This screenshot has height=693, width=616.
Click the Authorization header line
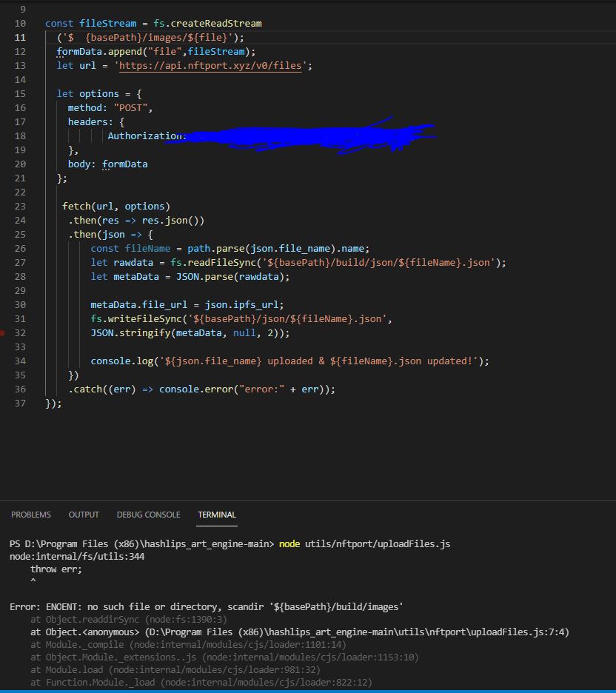[144, 135]
